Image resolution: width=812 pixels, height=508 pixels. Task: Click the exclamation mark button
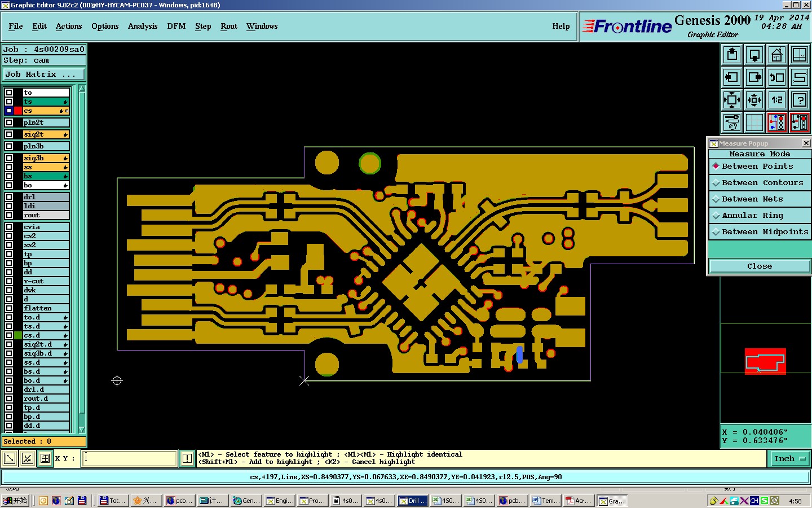point(187,458)
